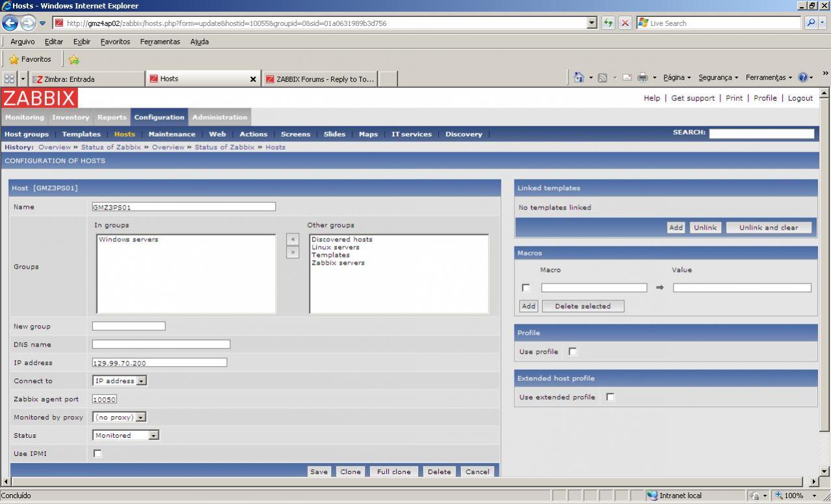Click the Read mail icon
The width and height of the screenshot is (831, 504).
click(x=627, y=78)
